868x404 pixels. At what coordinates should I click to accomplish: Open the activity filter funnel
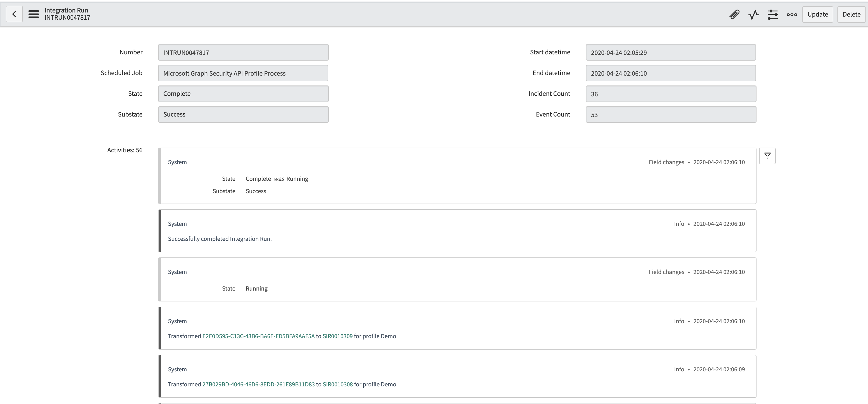tap(767, 156)
